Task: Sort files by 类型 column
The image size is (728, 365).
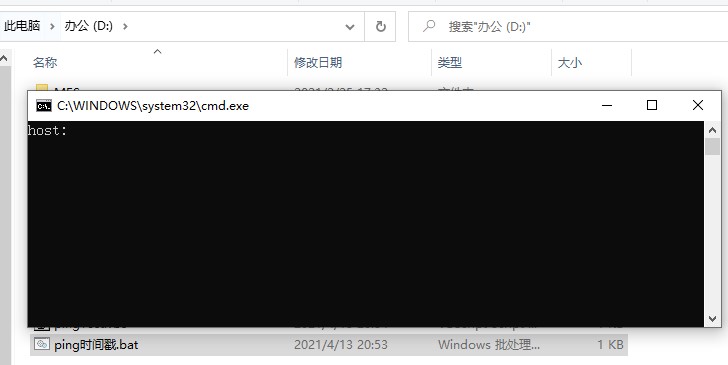Action: coord(449,62)
